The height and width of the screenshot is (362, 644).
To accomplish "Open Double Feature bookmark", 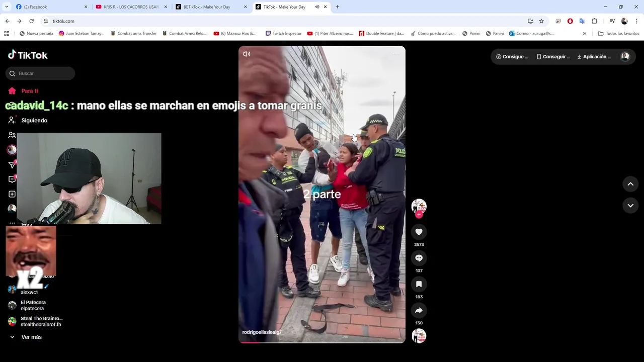I will tap(381, 34).
